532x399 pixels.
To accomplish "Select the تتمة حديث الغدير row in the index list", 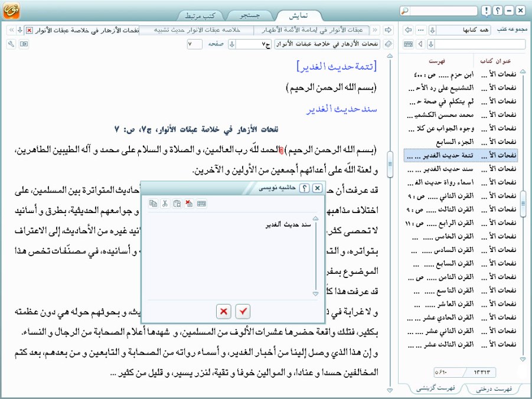I will tap(461, 155).
